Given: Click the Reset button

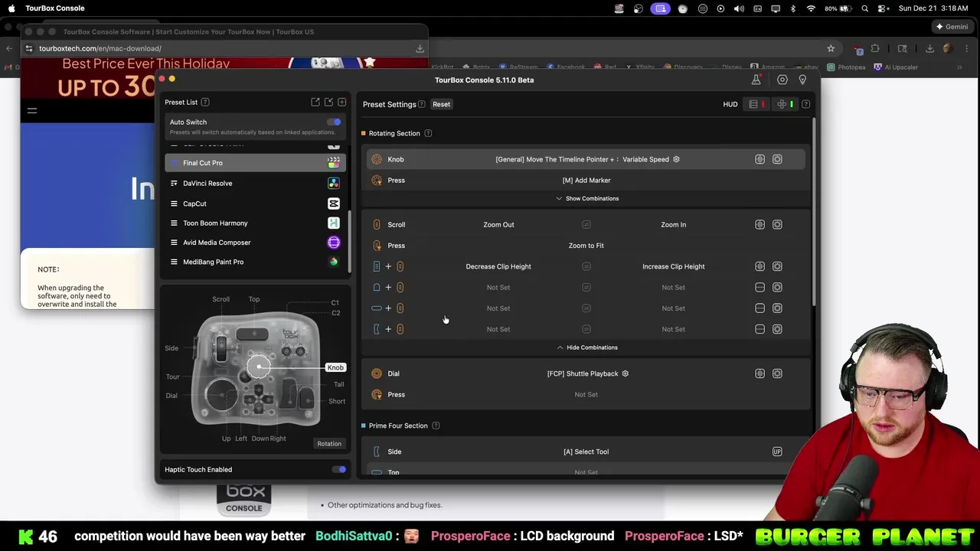Looking at the screenshot, I should [x=441, y=104].
